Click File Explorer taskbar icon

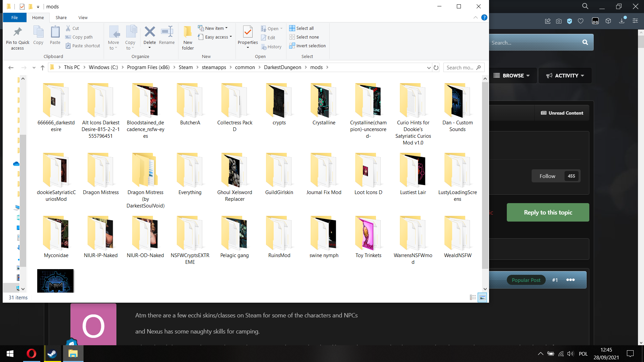(73, 354)
